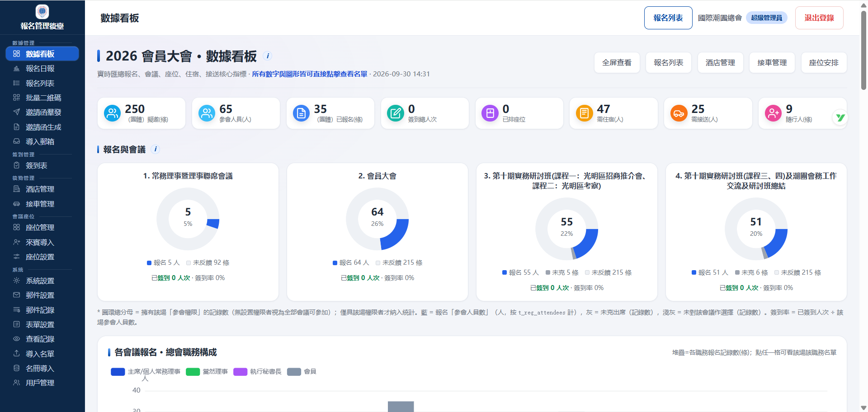Click the green 當然理事 legend swatch
Viewport: 868px width, 412px height.
pyautogui.click(x=193, y=372)
